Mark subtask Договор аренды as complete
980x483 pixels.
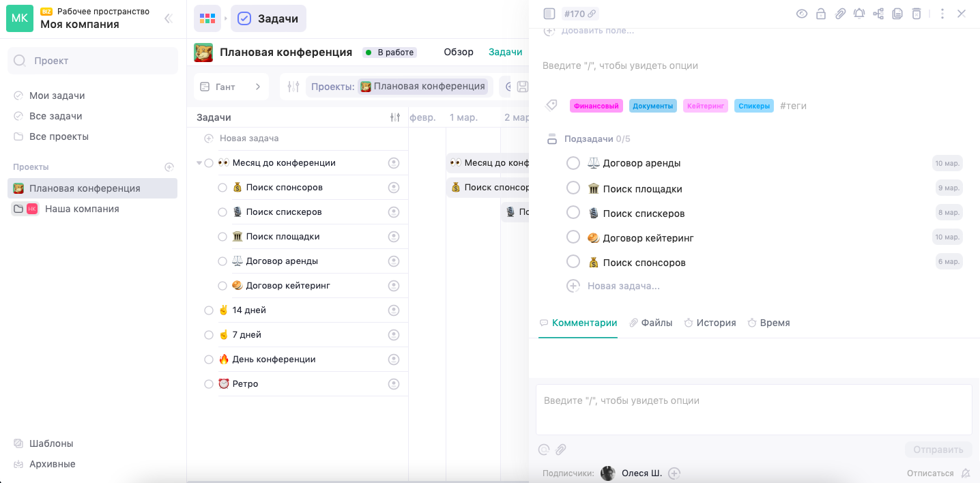[573, 163]
